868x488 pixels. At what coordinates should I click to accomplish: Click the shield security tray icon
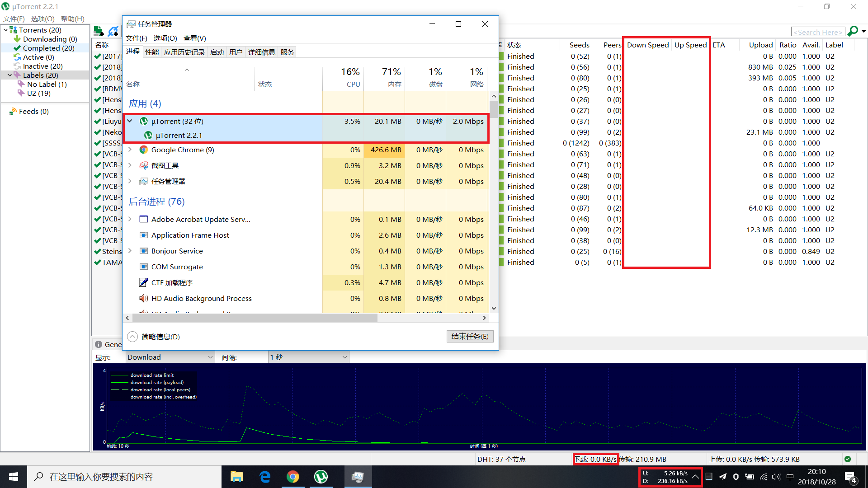(736, 476)
